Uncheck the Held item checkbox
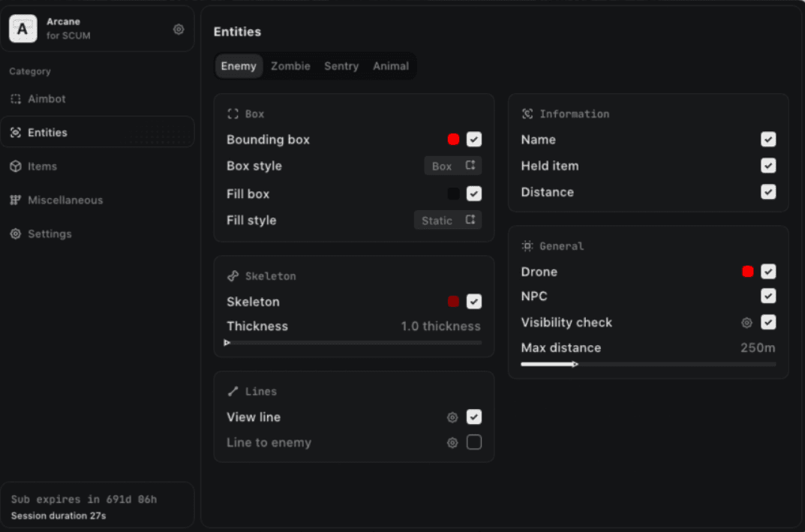Screen dimensions: 805x532 [767, 166]
